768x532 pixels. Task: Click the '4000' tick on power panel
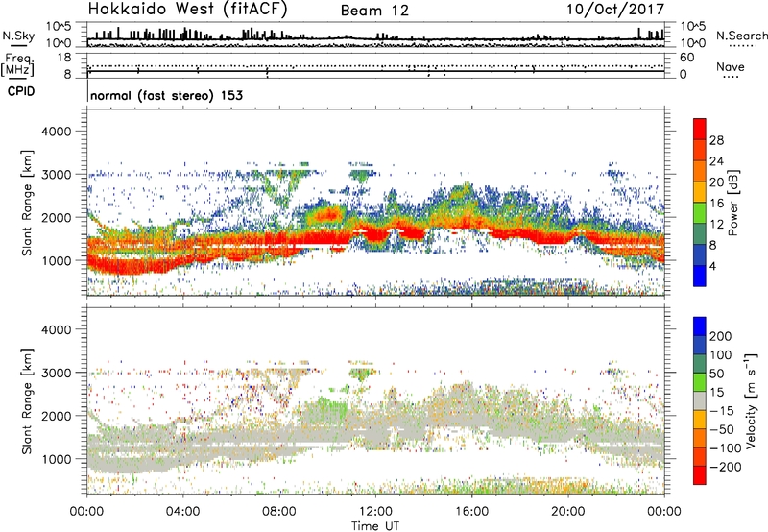coord(57,132)
